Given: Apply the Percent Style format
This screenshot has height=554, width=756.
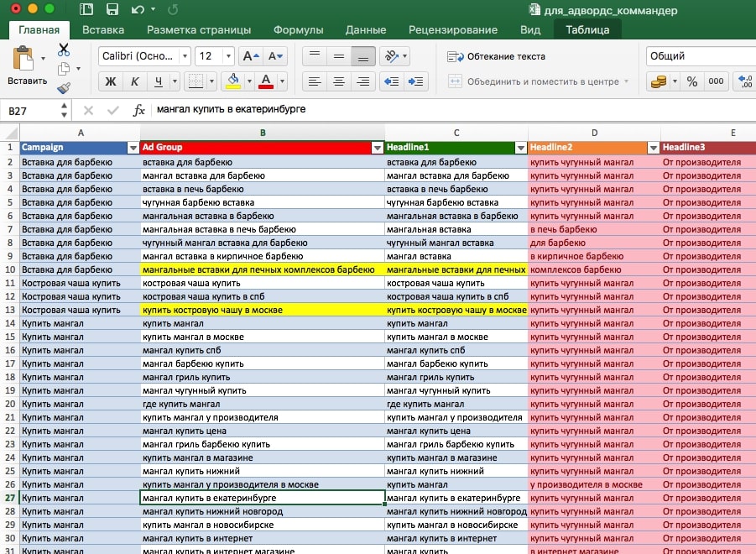Looking at the screenshot, I should (x=692, y=81).
